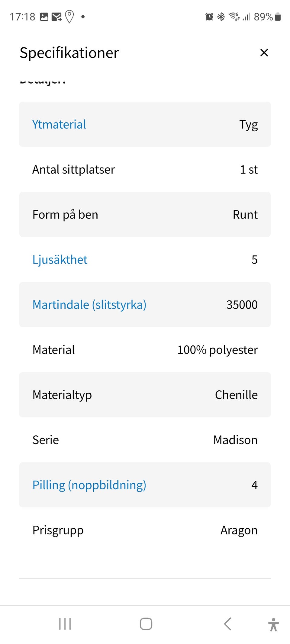Viewport: 290px width, 644px height.
Task: Open the Ytmaterial explanation link
Action: 59,124
